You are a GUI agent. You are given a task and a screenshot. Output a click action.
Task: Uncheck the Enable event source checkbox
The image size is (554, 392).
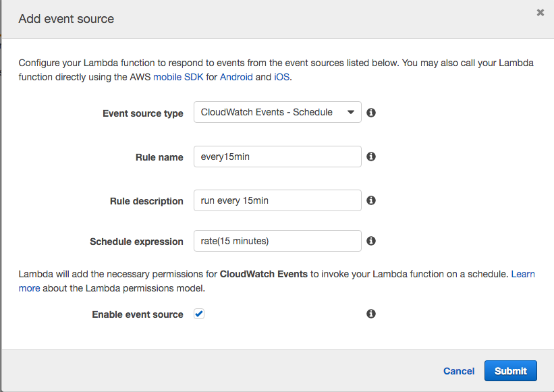199,313
